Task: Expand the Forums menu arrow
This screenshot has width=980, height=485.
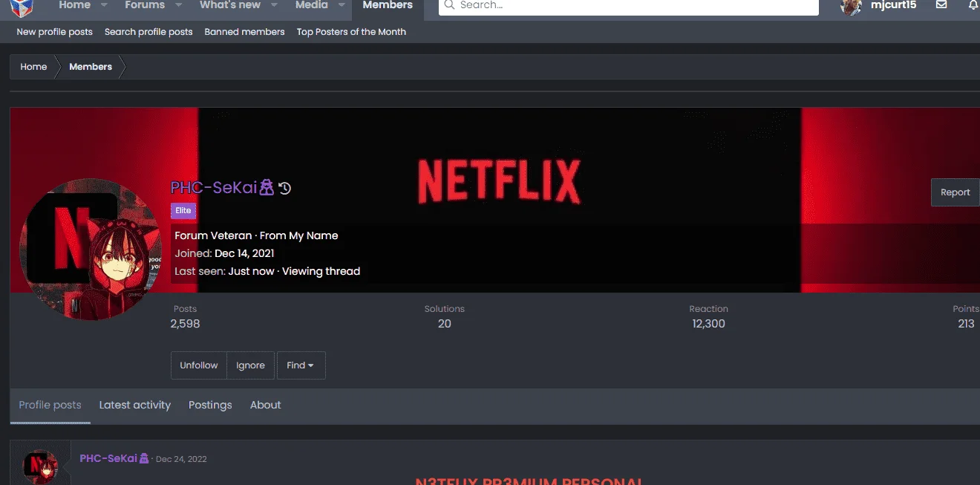Action: coord(179,5)
